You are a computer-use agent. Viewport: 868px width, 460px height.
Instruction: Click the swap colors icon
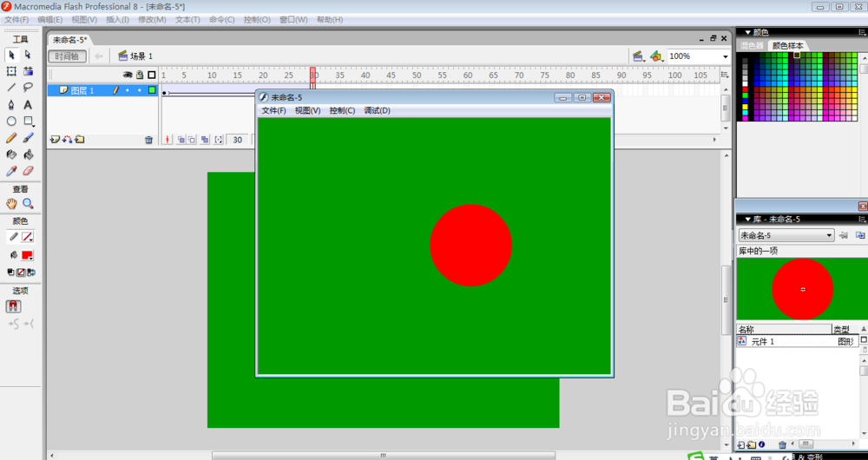[x=31, y=273]
